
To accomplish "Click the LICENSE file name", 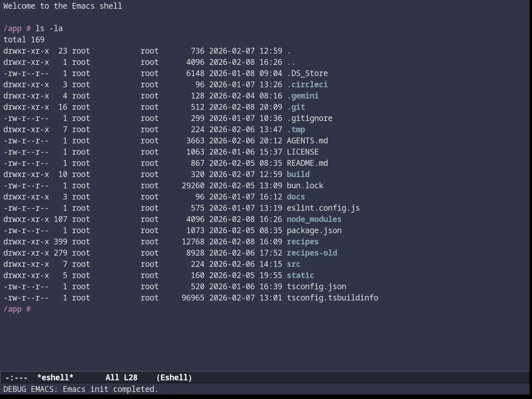I will click(x=303, y=152).
